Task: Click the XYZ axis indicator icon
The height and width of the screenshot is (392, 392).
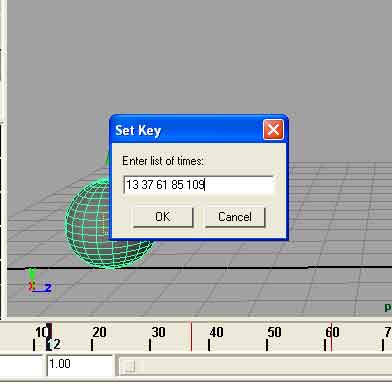Action: pos(39,281)
